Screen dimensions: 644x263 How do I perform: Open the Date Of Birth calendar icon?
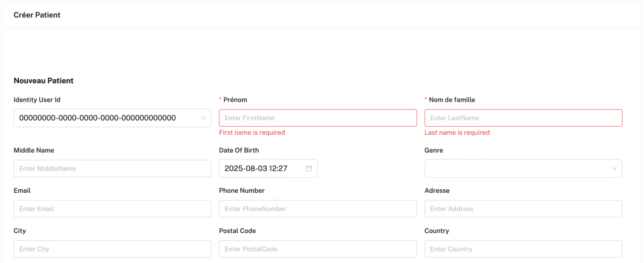pos(309,168)
